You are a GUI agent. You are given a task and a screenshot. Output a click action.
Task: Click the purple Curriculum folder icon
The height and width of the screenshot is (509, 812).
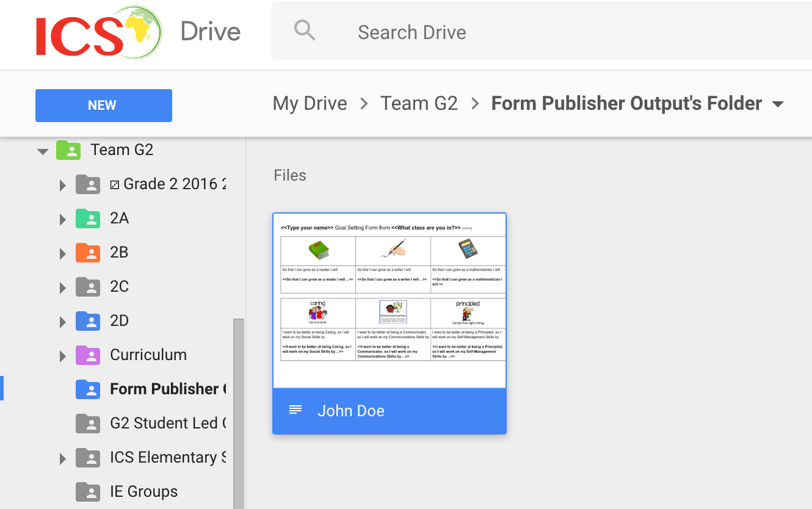(88, 355)
